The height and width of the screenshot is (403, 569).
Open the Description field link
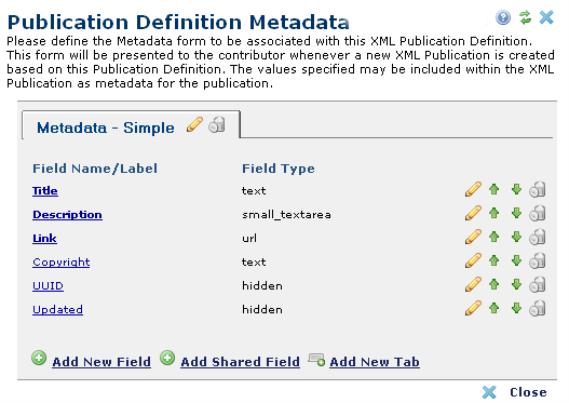(x=67, y=214)
